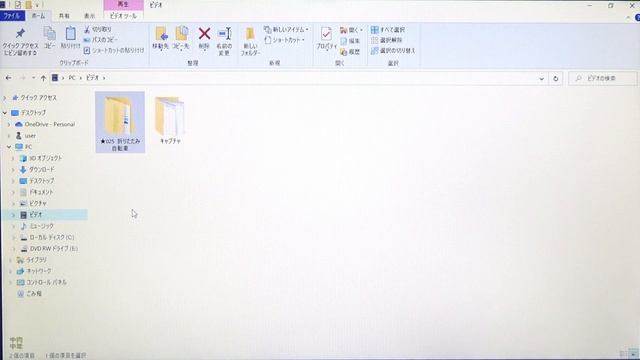Click the ribbon Help question mark icon
Image resolution: width=640 pixels, height=360 pixels.
[x=637, y=18]
